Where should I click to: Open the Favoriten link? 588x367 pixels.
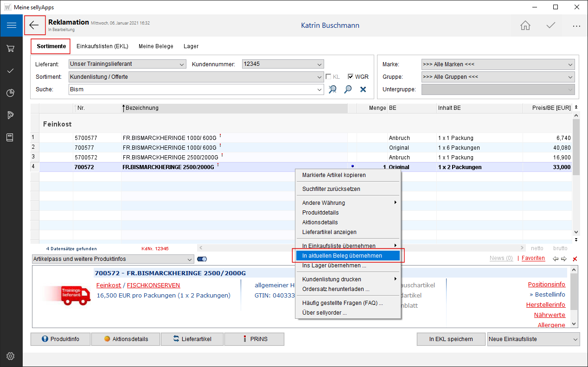click(533, 258)
